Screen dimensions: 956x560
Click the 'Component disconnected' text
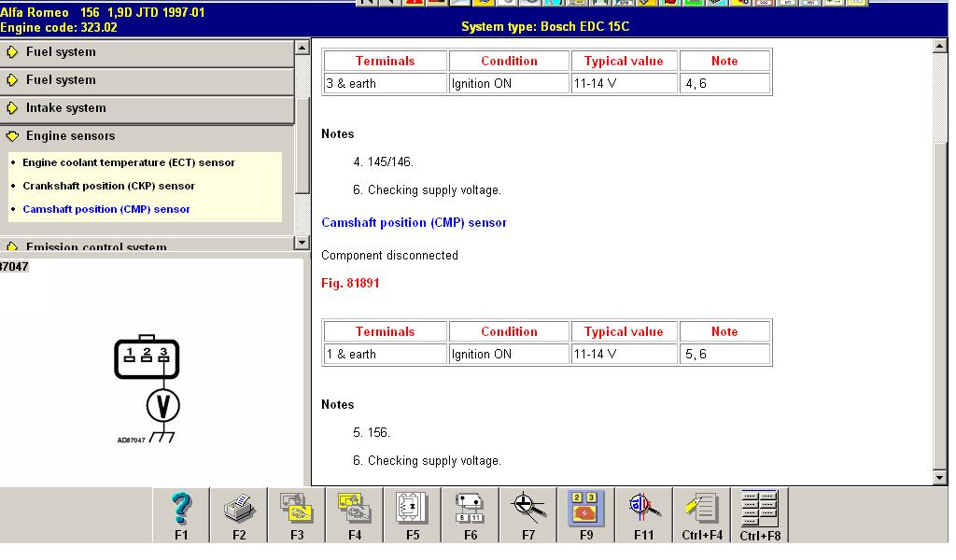389,256
